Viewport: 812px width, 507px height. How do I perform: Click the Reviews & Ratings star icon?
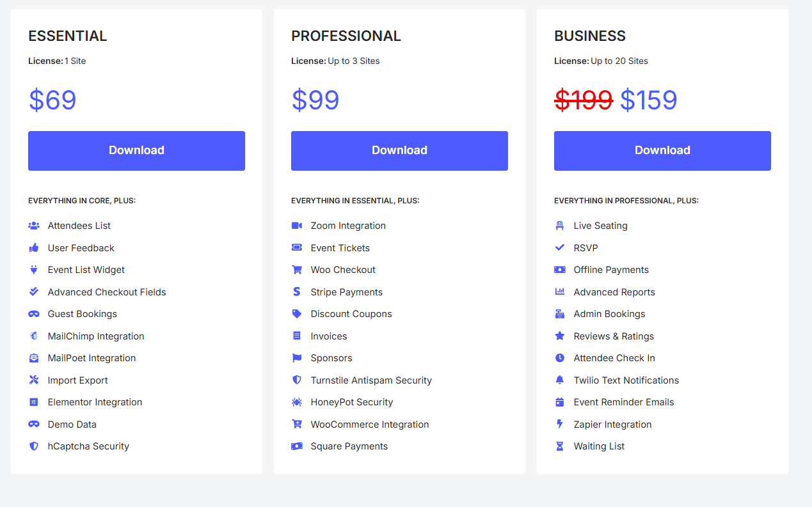click(x=560, y=336)
